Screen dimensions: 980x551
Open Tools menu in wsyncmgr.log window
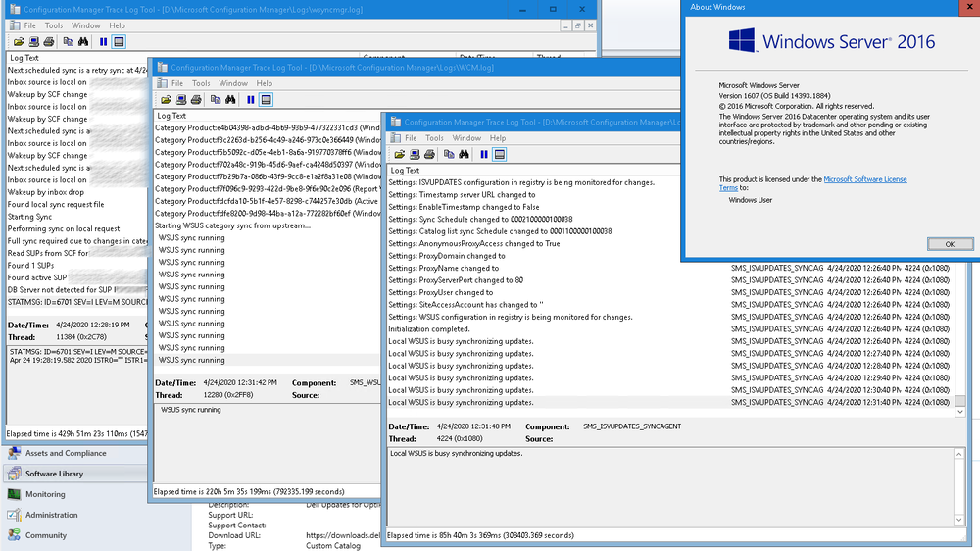pyautogui.click(x=54, y=25)
